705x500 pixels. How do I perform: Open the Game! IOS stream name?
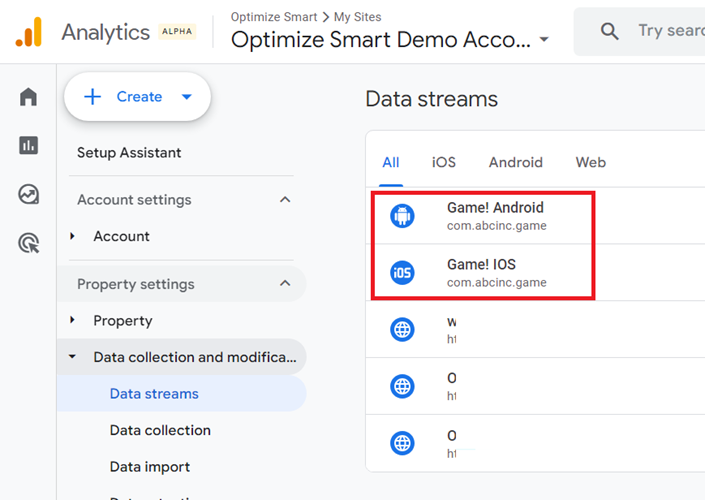[481, 264]
